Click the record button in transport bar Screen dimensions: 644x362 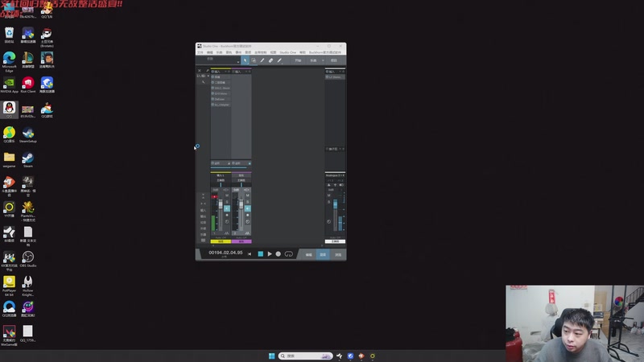(x=278, y=254)
